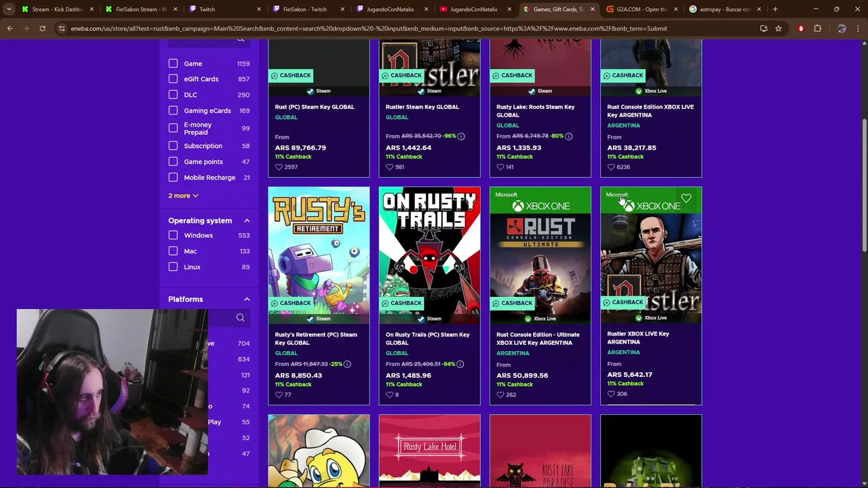Show price info next to -25% discount
The image size is (868, 488).
(347, 364)
